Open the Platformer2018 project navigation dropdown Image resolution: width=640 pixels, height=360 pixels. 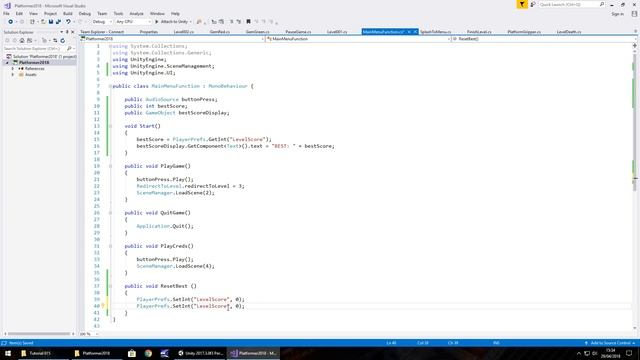(x=172, y=39)
